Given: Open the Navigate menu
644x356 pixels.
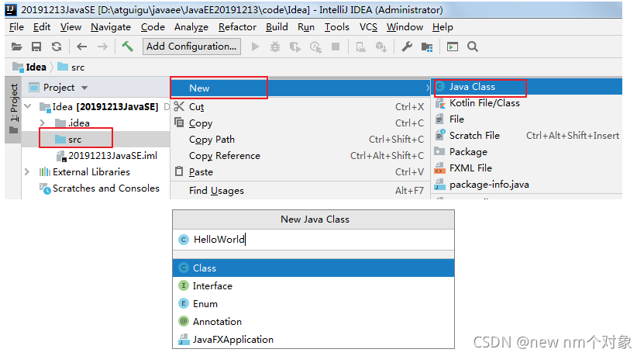Looking at the screenshot, I should coord(111,27).
